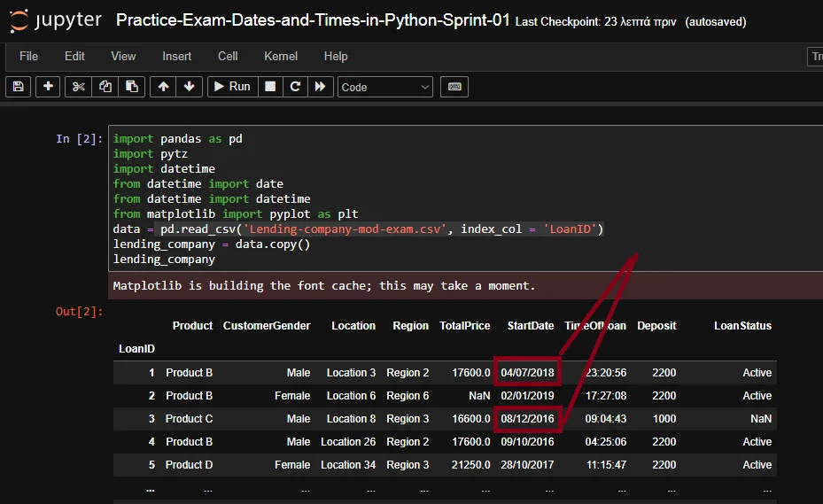Open the Cell menu
823x504 pixels.
pos(228,56)
